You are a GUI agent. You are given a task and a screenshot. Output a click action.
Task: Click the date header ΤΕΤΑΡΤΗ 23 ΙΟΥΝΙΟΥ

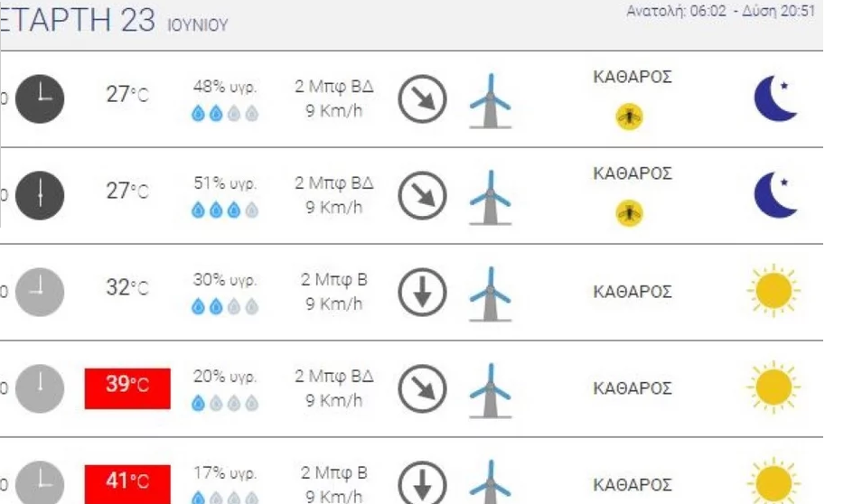[x=114, y=21]
